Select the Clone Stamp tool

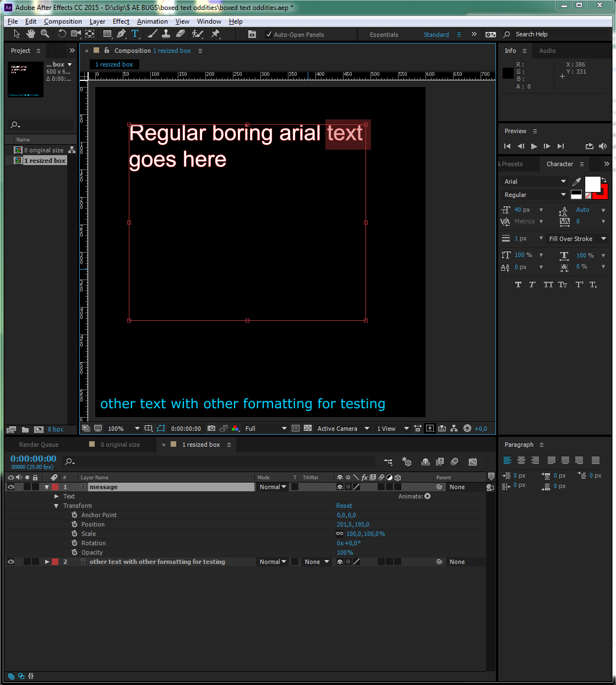[166, 34]
